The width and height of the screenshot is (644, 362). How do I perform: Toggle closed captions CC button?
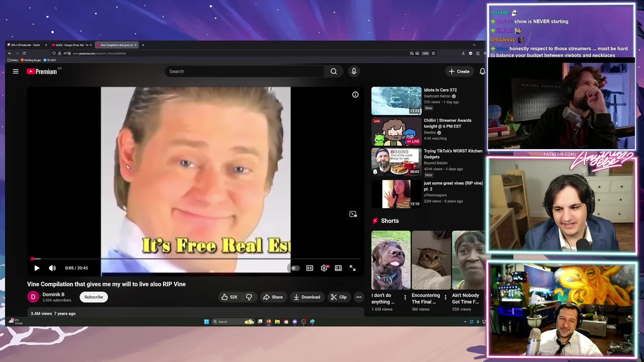coord(310,268)
